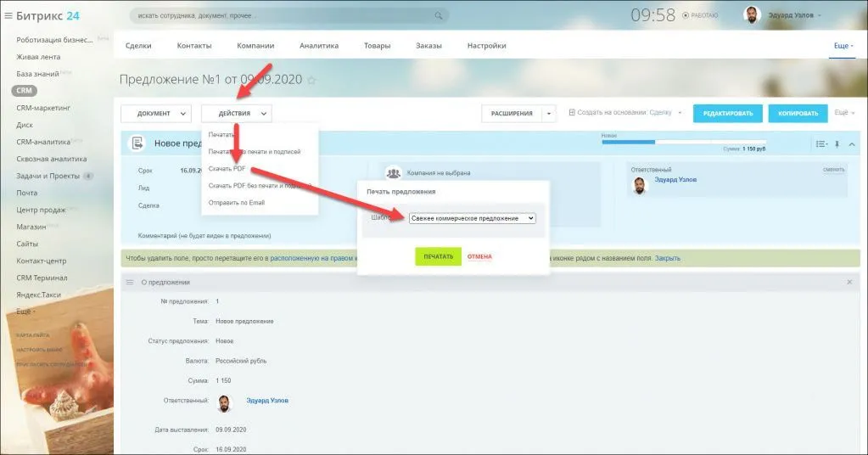The image size is (868, 455).
Task: Choose Скачать PDF from actions menu
Action: pyautogui.click(x=227, y=168)
